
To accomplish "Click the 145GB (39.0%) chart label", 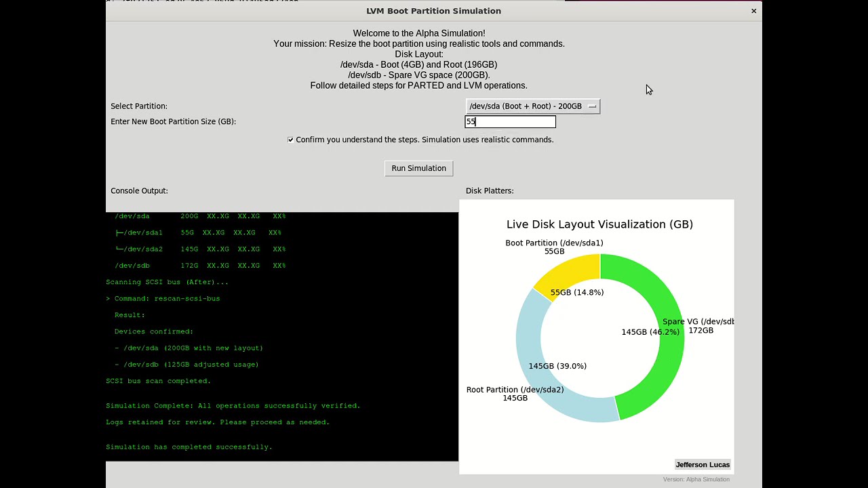I will pos(557,366).
